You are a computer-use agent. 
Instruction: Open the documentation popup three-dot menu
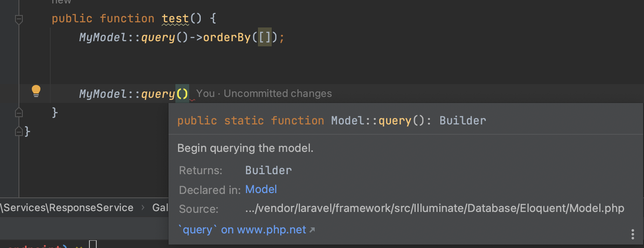(x=634, y=234)
